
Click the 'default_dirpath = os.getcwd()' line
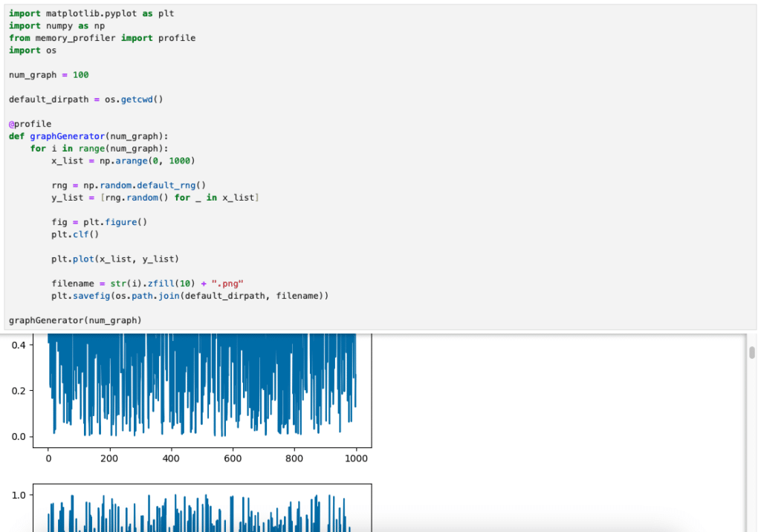pyautogui.click(x=86, y=100)
